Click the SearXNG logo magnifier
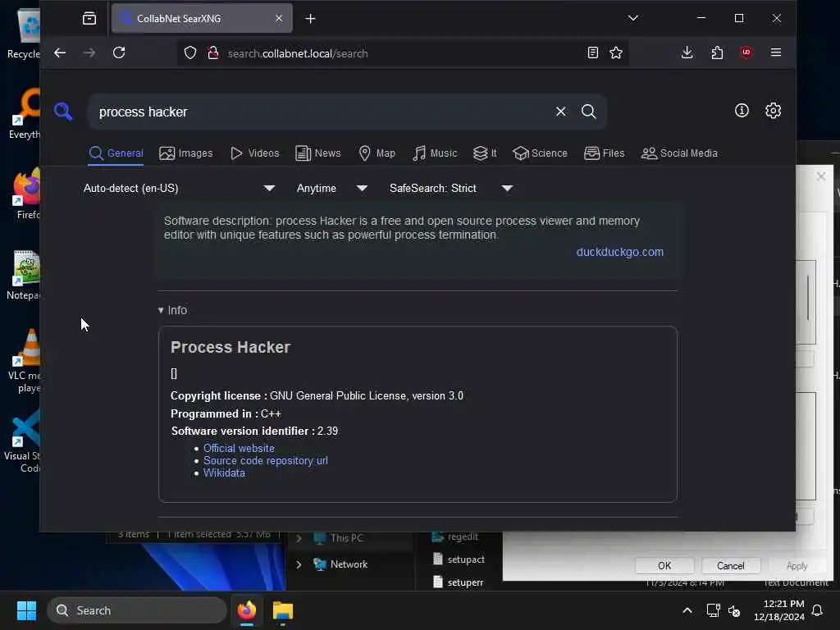The height and width of the screenshot is (630, 840). coord(63,112)
